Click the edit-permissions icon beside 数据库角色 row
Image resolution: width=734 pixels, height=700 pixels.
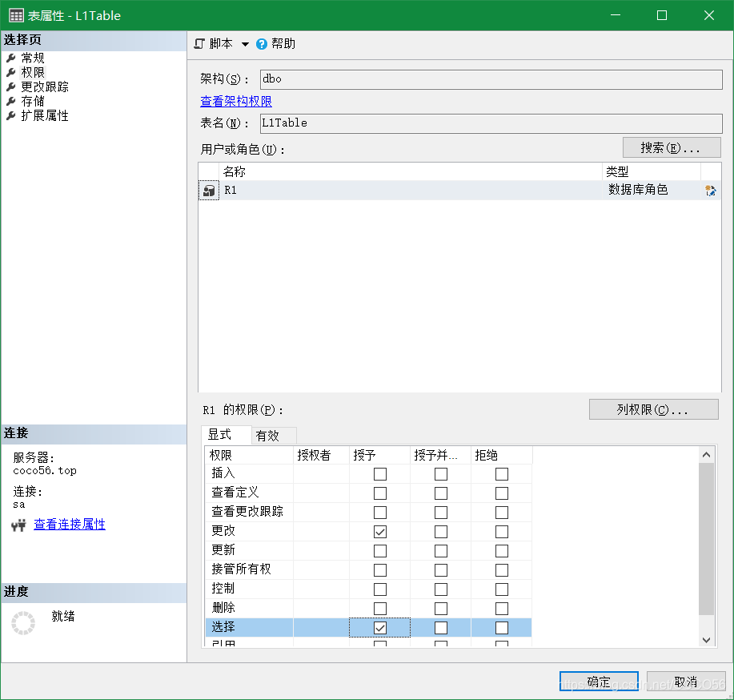(708, 190)
